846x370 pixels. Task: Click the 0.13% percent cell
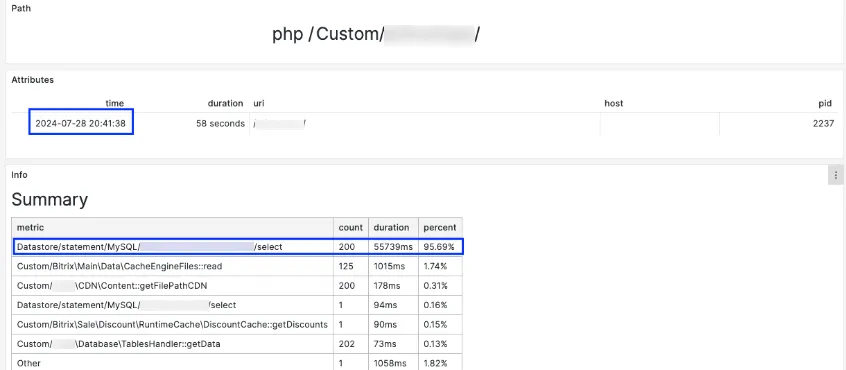(x=440, y=344)
